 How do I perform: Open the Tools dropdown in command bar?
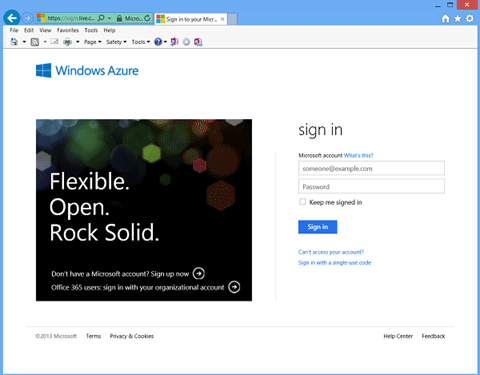141,42
